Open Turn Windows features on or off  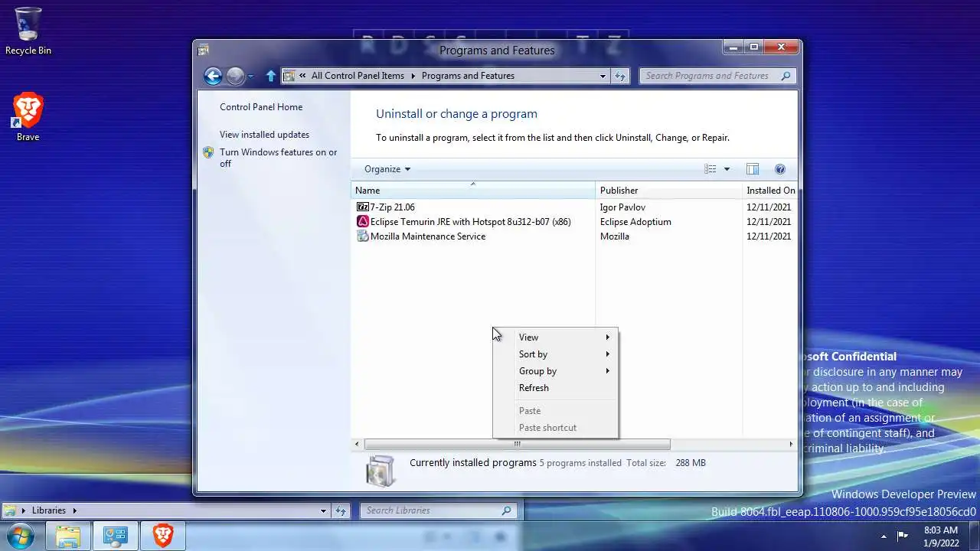[279, 158]
